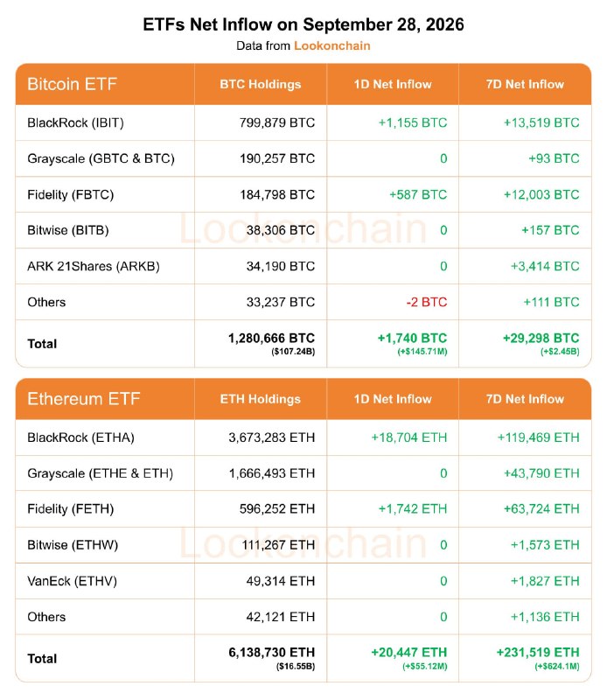Click the BTC Holdings column header
This screenshot has width=607, height=700.
261,84
